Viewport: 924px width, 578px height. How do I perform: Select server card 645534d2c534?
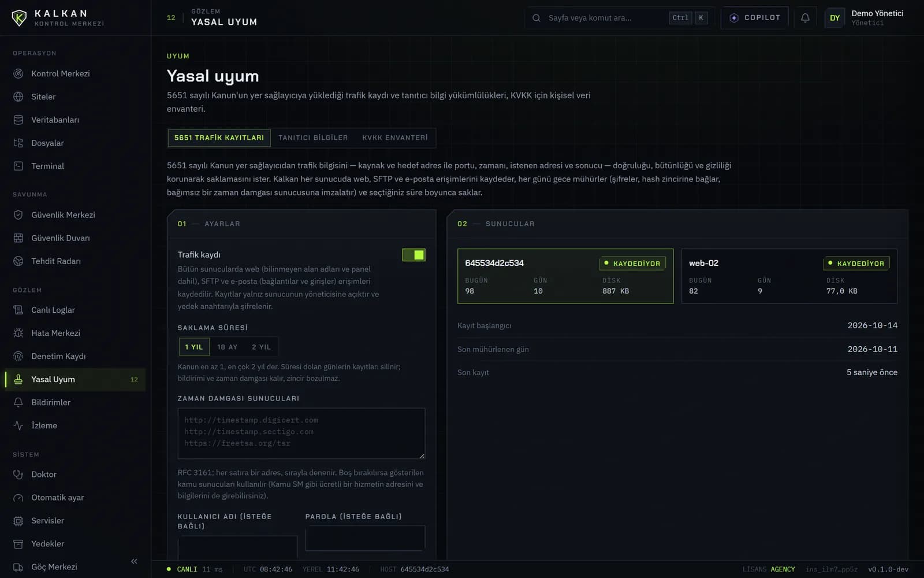(x=565, y=276)
